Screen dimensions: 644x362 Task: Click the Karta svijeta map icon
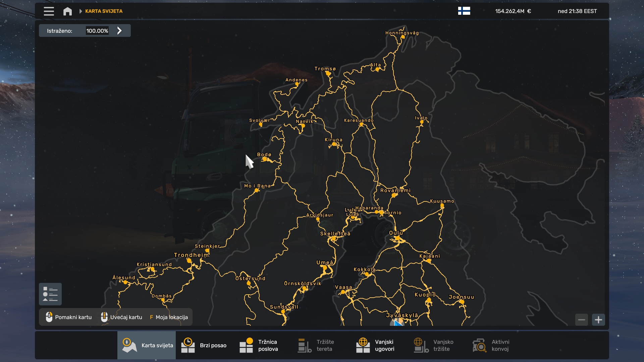click(x=129, y=345)
